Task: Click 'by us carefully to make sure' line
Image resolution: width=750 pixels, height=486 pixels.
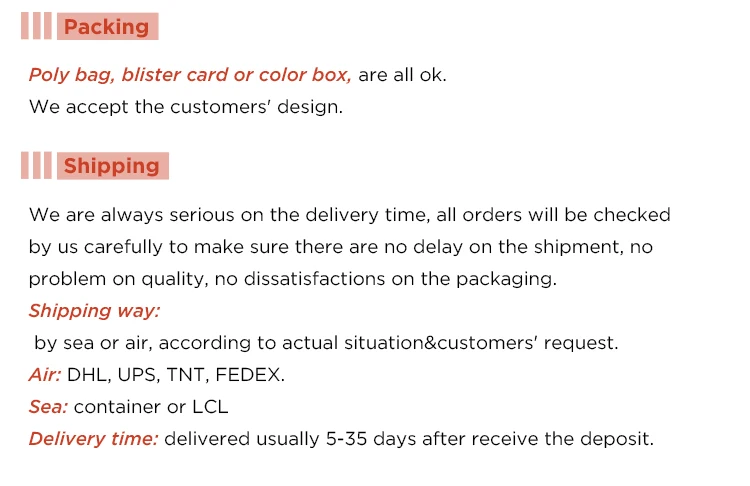Action: [340, 247]
